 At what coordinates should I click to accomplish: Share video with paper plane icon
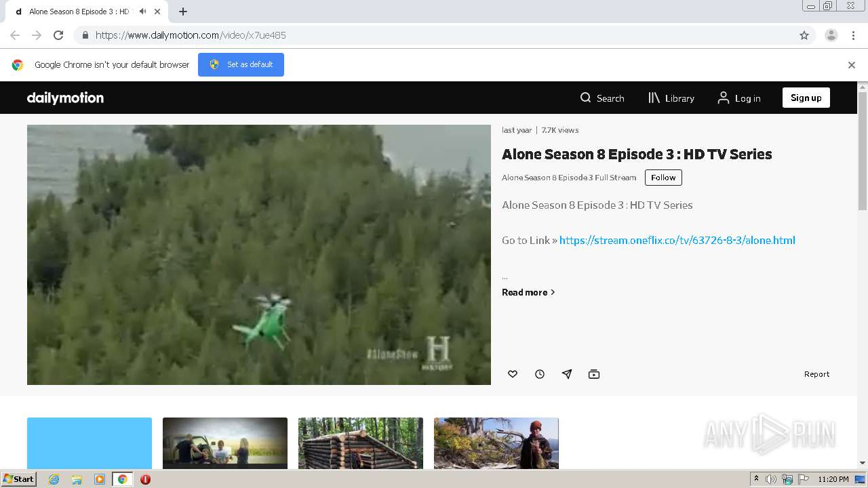tap(567, 374)
